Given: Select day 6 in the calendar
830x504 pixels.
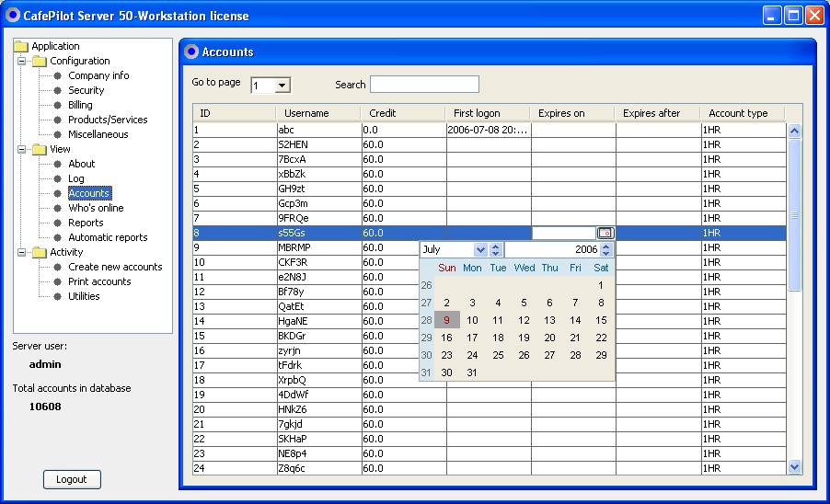Looking at the screenshot, I should pyautogui.click(x=549, y=303).
